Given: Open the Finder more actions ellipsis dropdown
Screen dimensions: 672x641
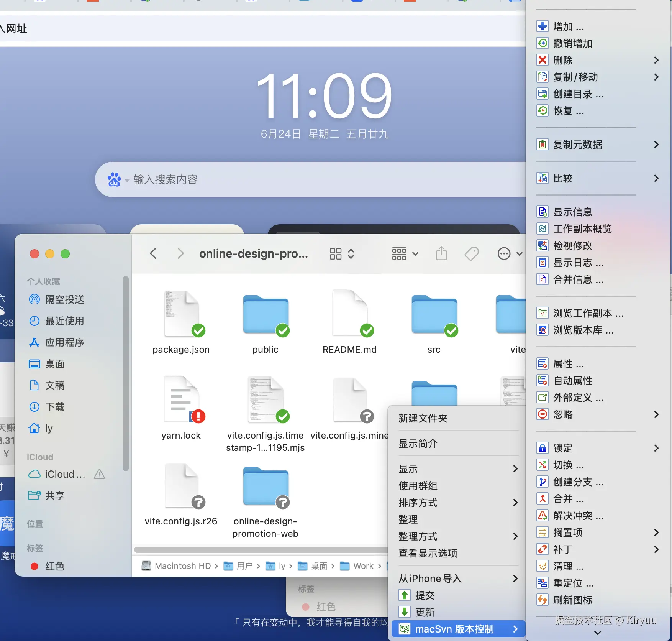Looking at the screenshot, I should 510,254.
